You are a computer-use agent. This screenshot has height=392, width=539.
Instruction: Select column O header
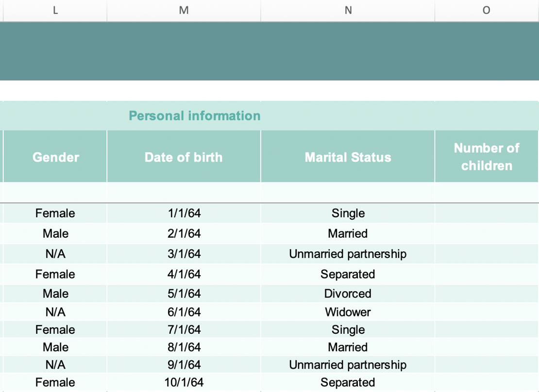click(486, 10)
